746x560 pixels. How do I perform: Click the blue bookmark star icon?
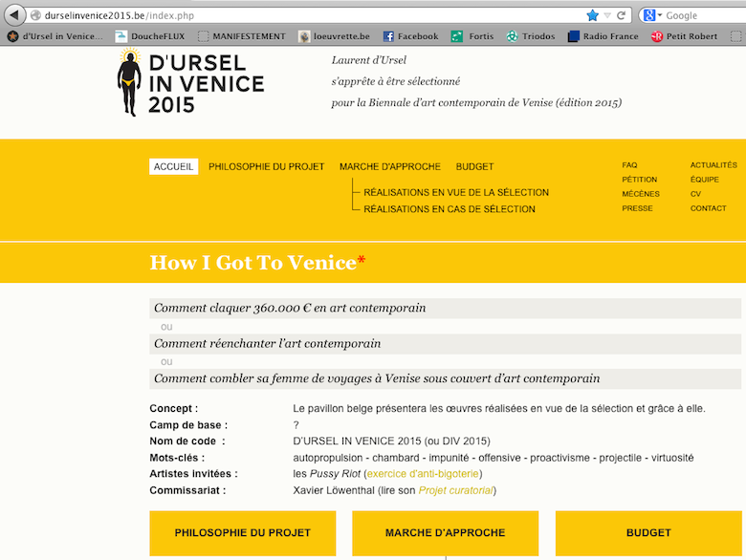coord(592,15)
